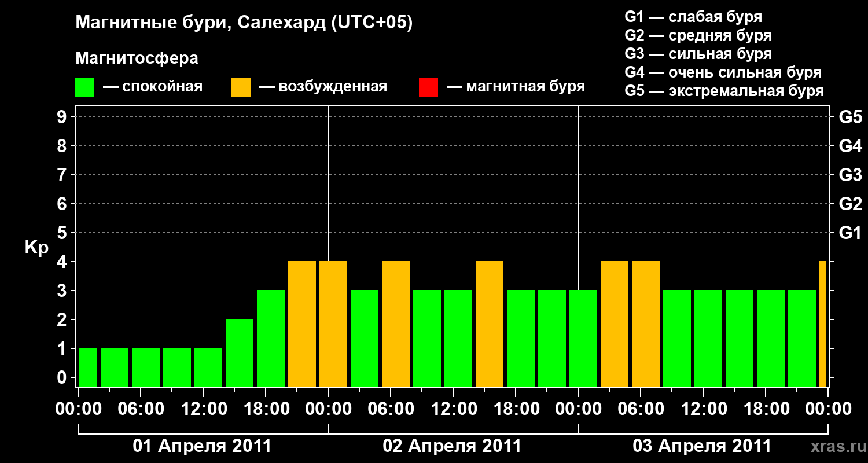Select the 'G5 — экстремальная буря' legend line

pyautogui.click(x=724, y=91)
